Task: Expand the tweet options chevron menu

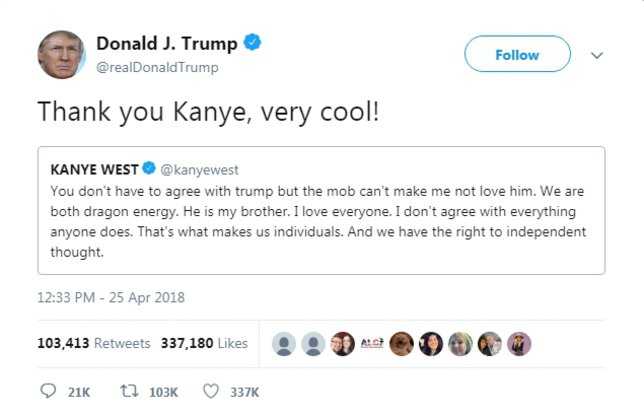Action: coord(597,55)
